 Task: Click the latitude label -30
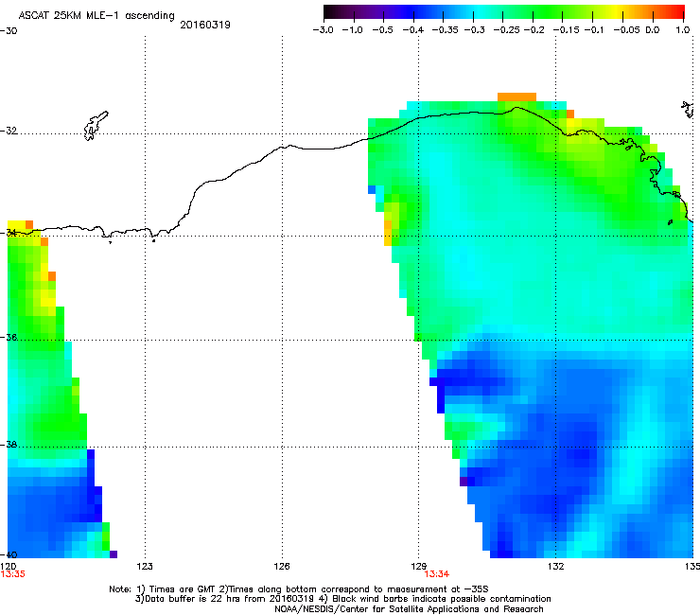point(9,31)
